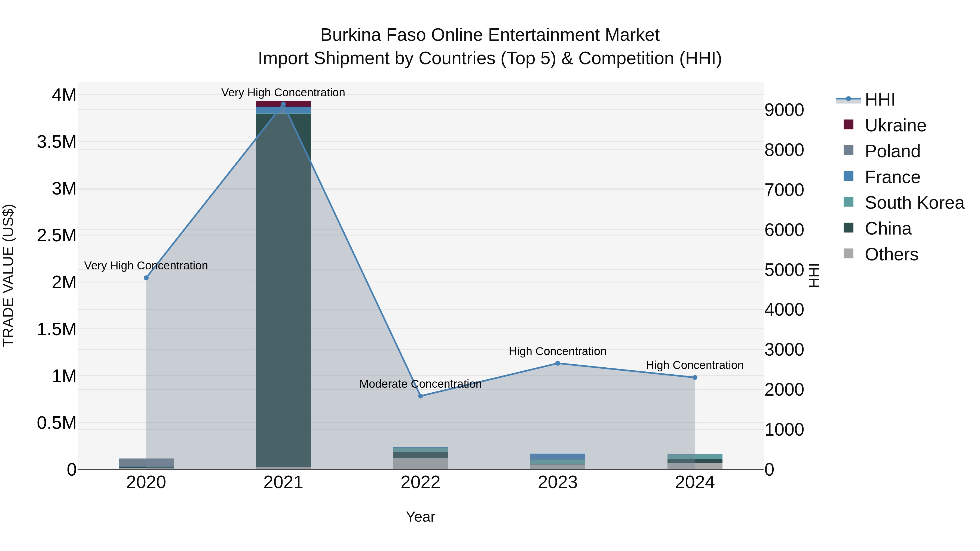Click the 'High Concentration' label above 2023
The height and width of the screenshot is (551, 980).
[558, 351]
